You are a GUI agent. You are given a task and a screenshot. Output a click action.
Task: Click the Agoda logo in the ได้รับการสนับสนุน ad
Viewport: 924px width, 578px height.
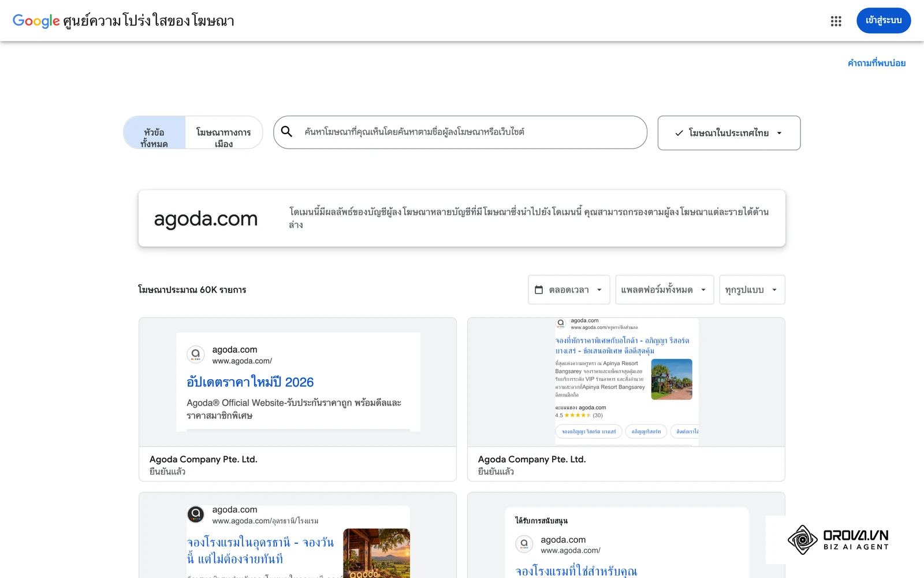[x=524, y=544]
